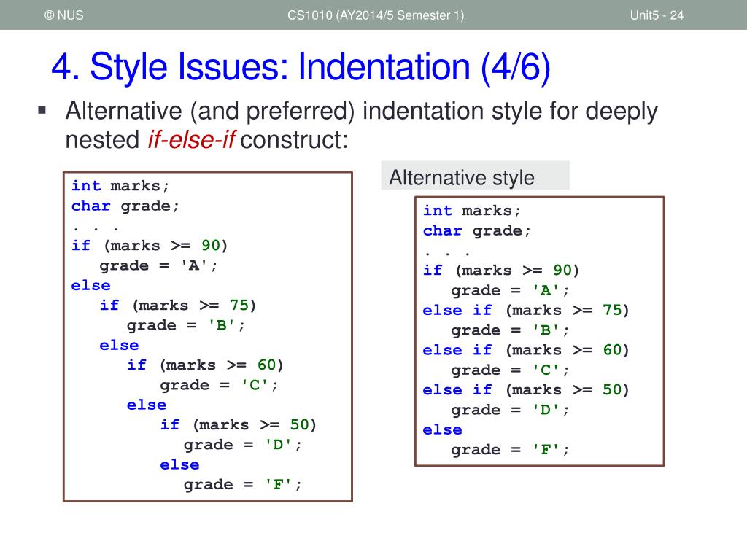Click 'else if (marks >= 75)' line
This screenshot has width=747, height=560.
point(526,310)
